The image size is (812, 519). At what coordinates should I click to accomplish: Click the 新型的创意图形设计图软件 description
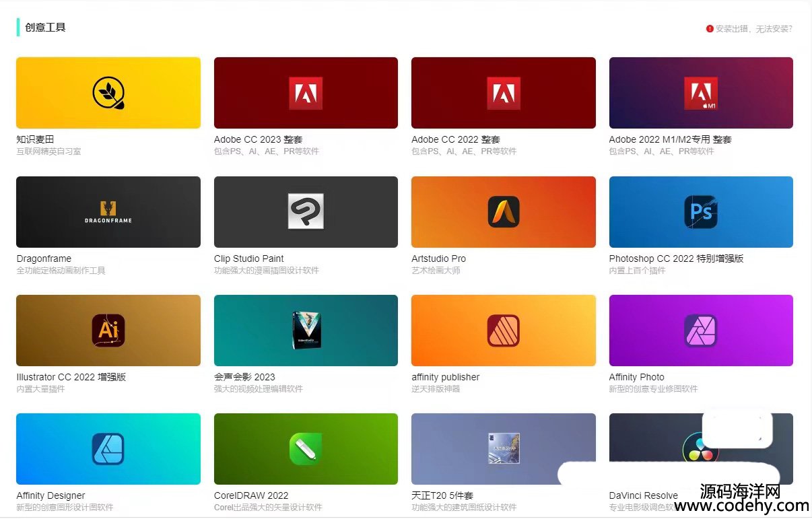[x=65, y=508]
